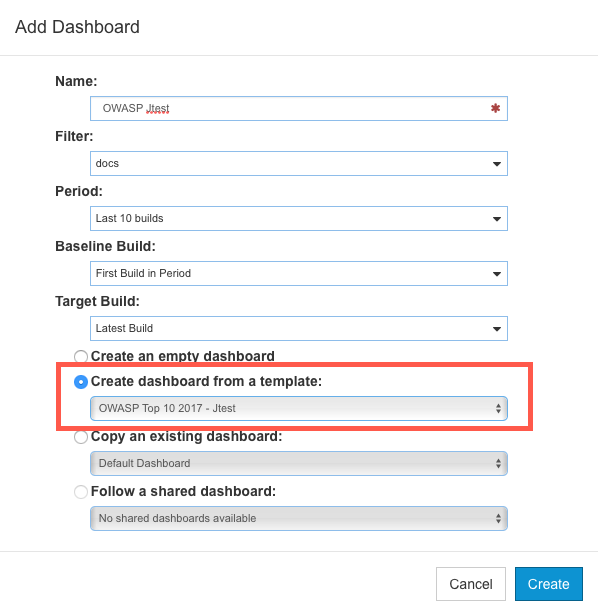Viewport: 598px width, 616px height.
Task: Open the Baseline Build dropdown
Action: click(299, 273)
